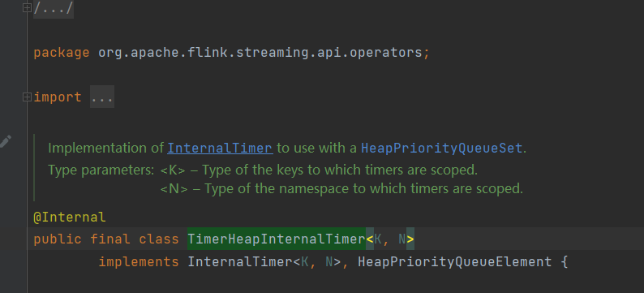Click the folded /.../ header comment text
Viewport: 644px width, 293px height.
tap(54, 8)
